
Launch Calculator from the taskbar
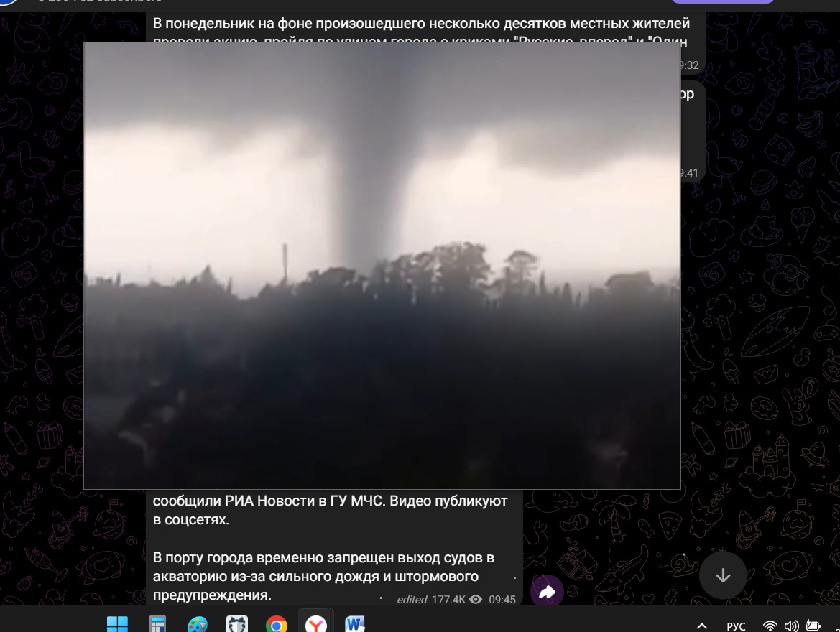[x=157, y=624]
